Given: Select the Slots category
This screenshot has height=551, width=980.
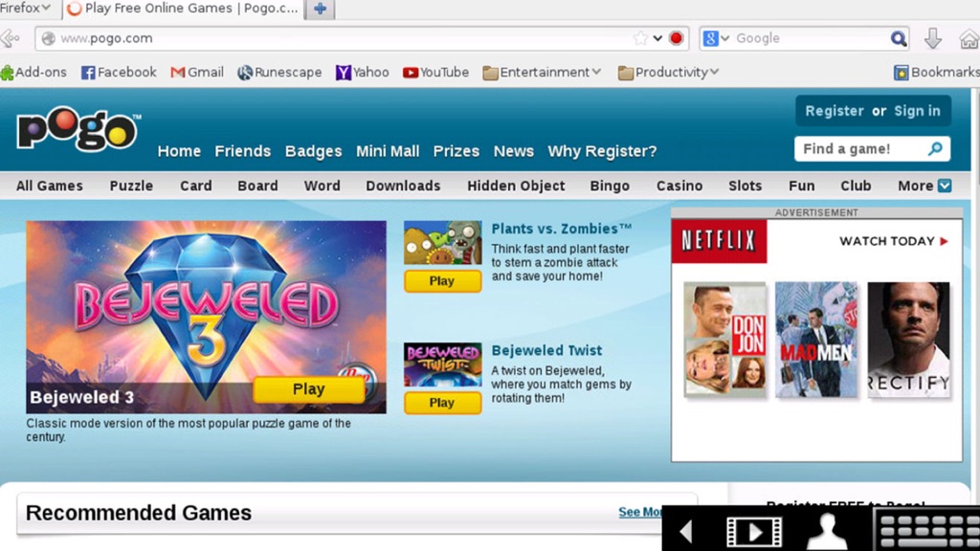Looking at the screenshot, I should (x=745, y=186).
